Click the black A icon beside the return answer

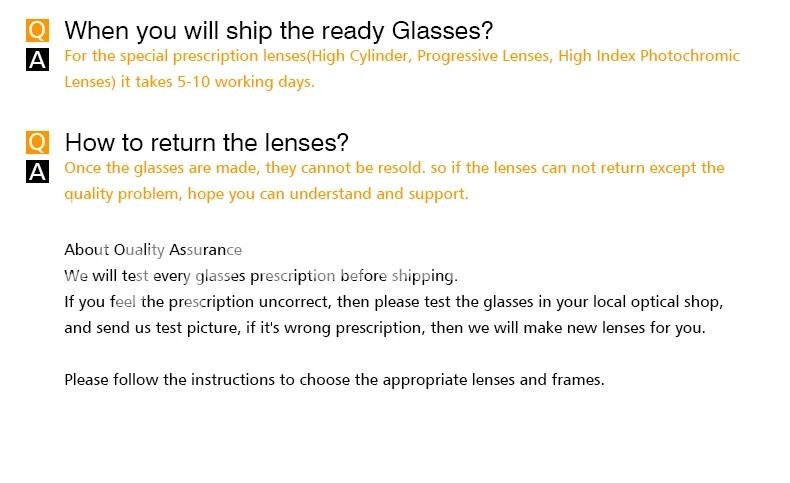37,172
